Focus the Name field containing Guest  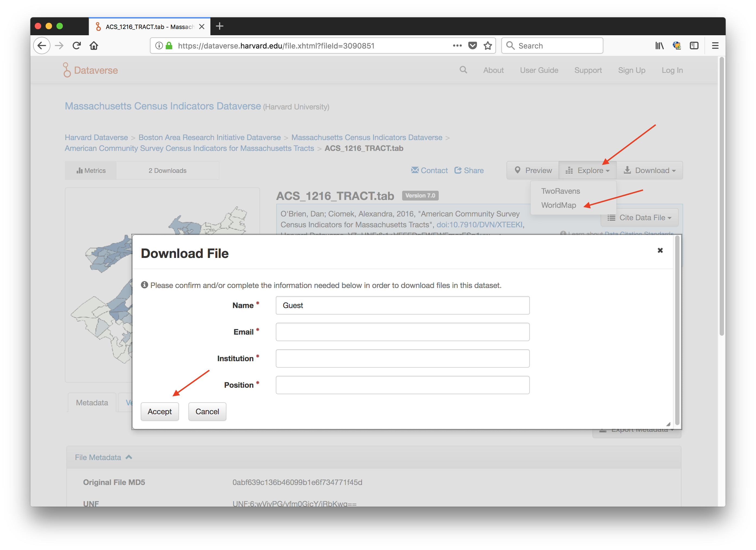coord(403,306)
